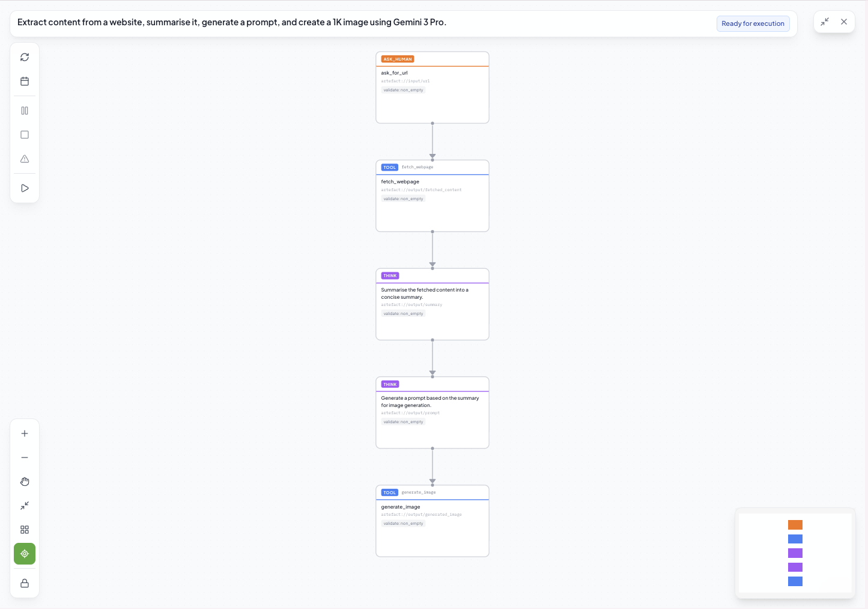The width and height of the screenshot is (868, 609).
Task: Toggle the green target focus button
Action: click(25, 554)
